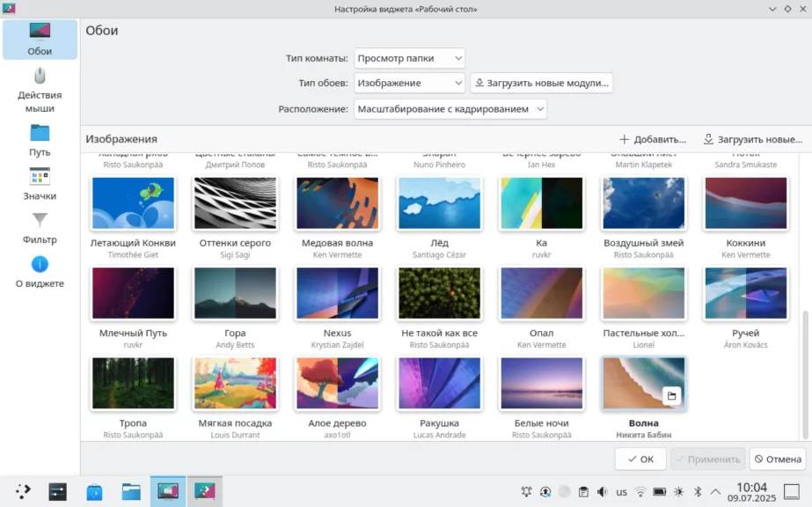812x507 pixels.
Task: Select the Летающий Конкви wallpaper thumbnail
Action: (134, 203)
